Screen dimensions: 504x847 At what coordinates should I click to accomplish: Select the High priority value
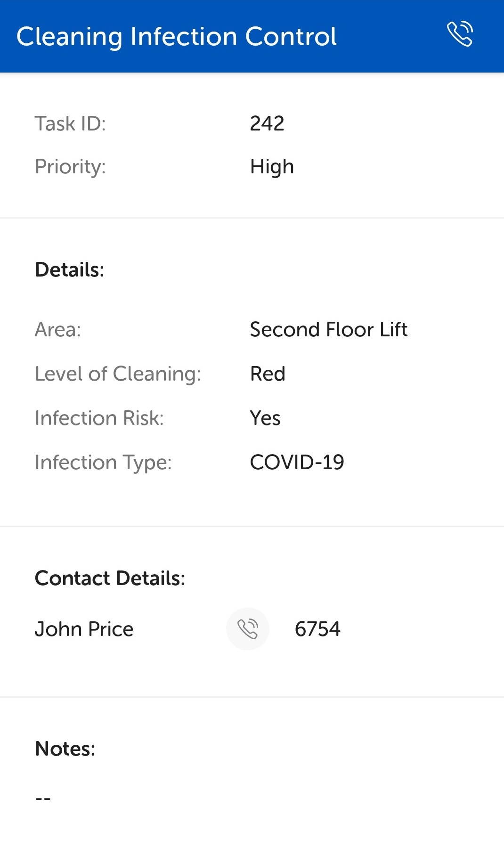pyautogui.click(x=272, y=167)
